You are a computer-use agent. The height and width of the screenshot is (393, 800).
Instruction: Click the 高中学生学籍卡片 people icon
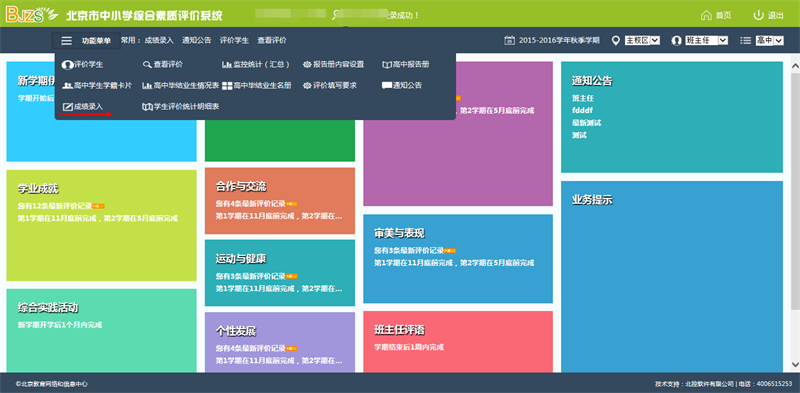[67, 86]
